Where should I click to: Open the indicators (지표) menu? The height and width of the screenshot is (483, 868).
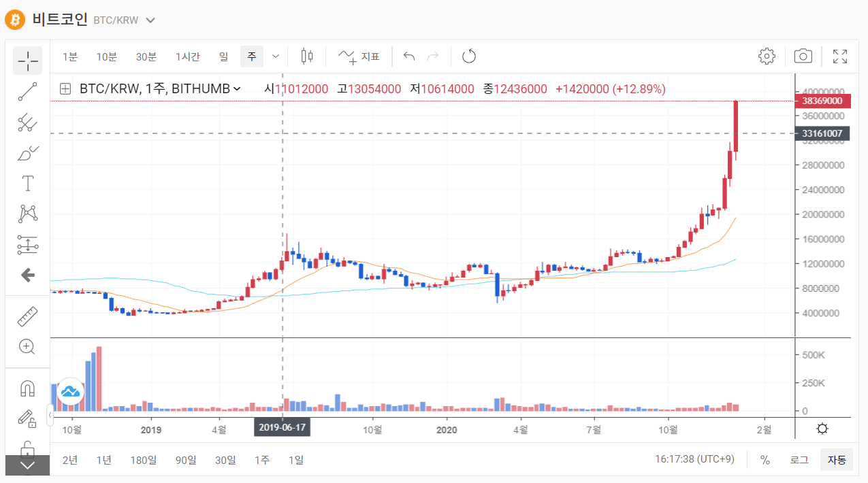pyautogui.click(x=359, y=56)
